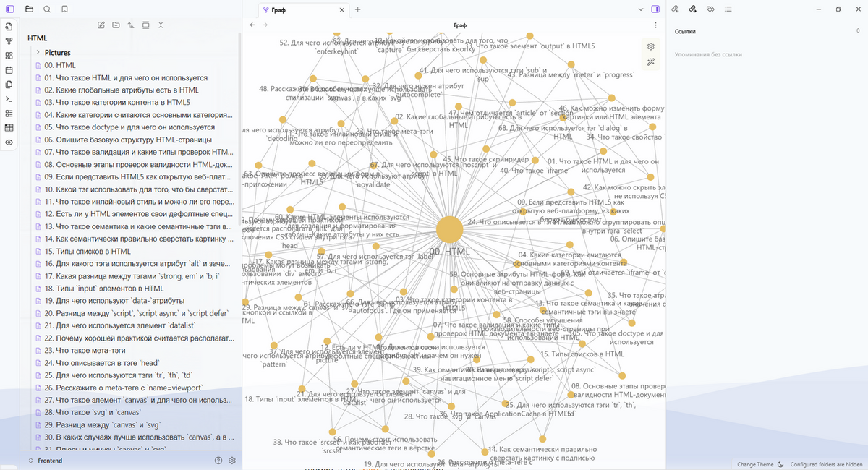
Task: Open the tab list dropdown arrow
Action: (x=640, y=9)
